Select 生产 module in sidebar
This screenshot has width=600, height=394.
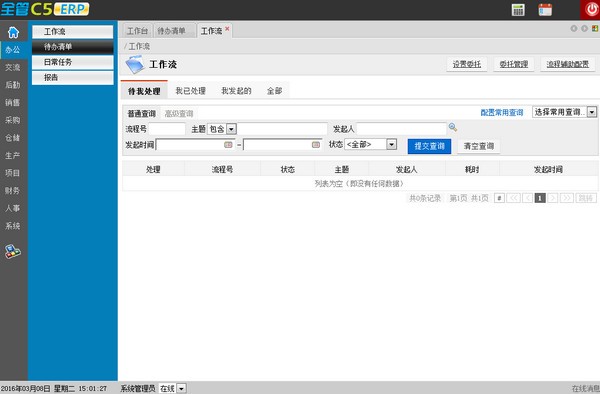click(14, 155)
